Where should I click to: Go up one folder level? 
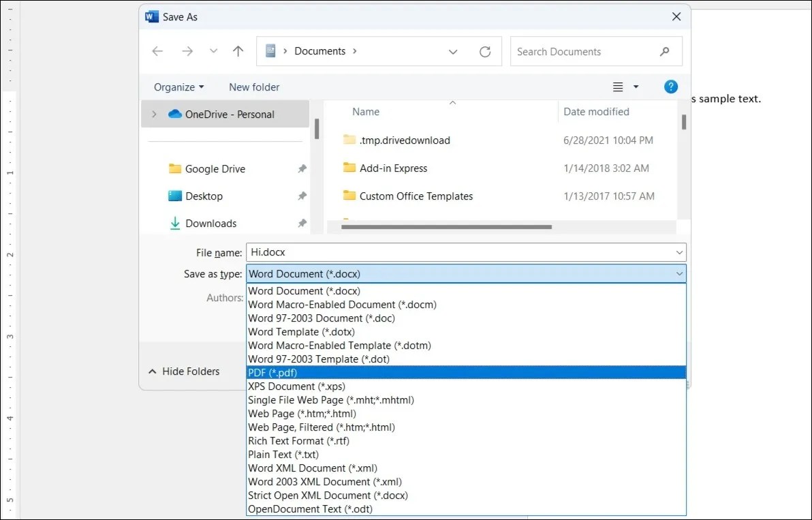click(237, 51)
